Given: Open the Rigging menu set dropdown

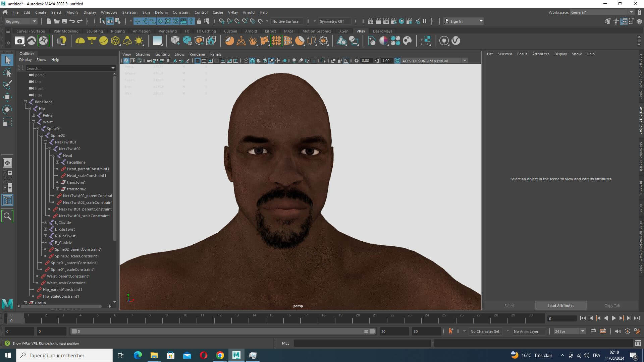Looking at the screenshot, I should click(x=20, y=21).
